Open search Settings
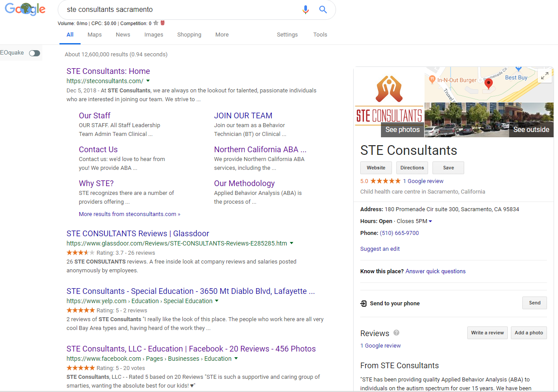The height and width of the screenshot is (392, 558). click(287, 35)
